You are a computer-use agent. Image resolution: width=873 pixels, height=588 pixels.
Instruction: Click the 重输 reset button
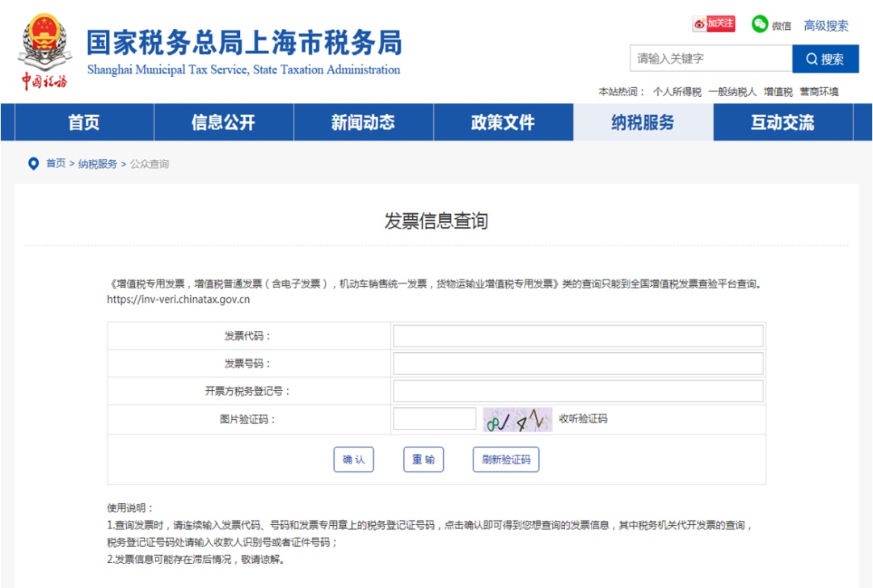pos(424,459)
